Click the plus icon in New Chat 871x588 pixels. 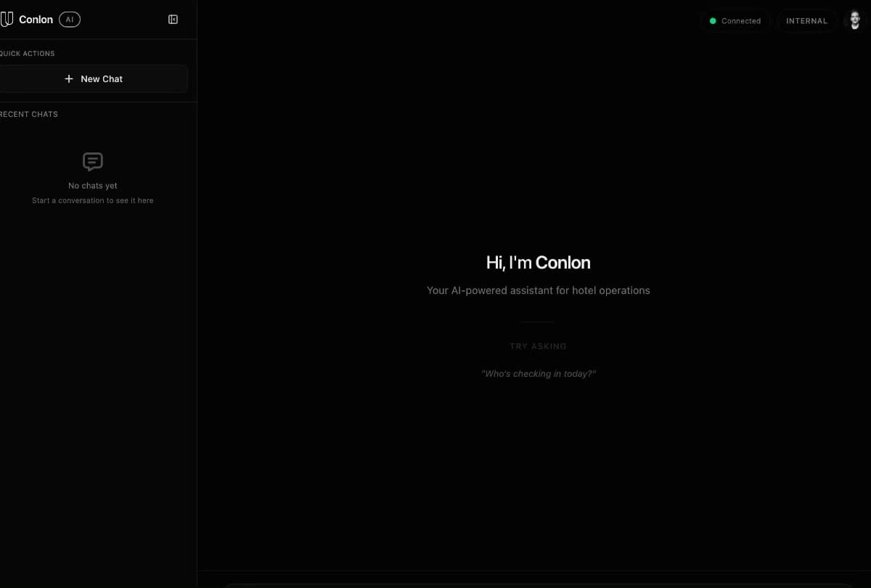69,78
